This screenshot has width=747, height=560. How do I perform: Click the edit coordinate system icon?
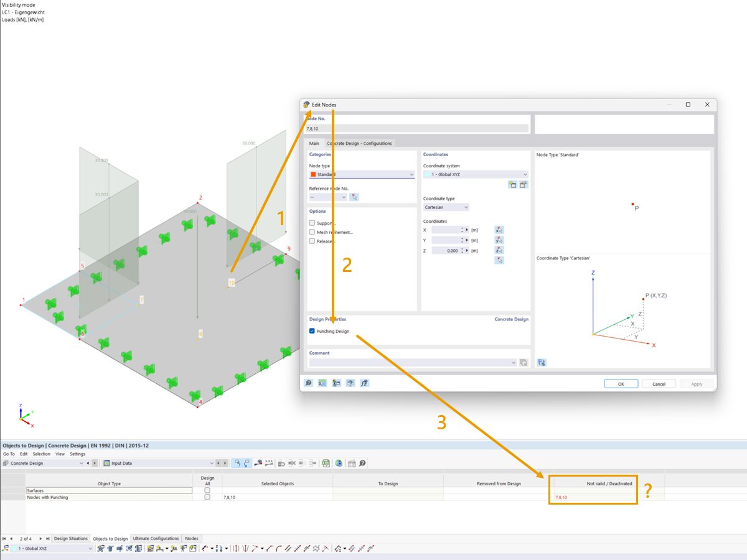(524, 184)
